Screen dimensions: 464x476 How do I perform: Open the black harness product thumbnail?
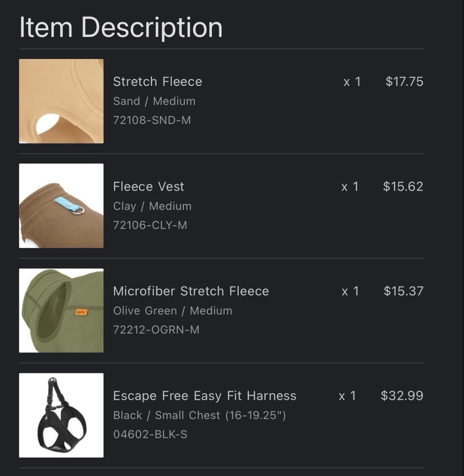click(61, 415)
